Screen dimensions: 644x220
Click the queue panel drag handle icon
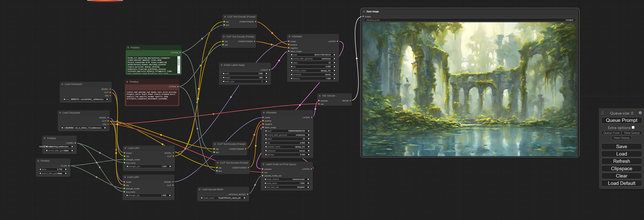603,113
